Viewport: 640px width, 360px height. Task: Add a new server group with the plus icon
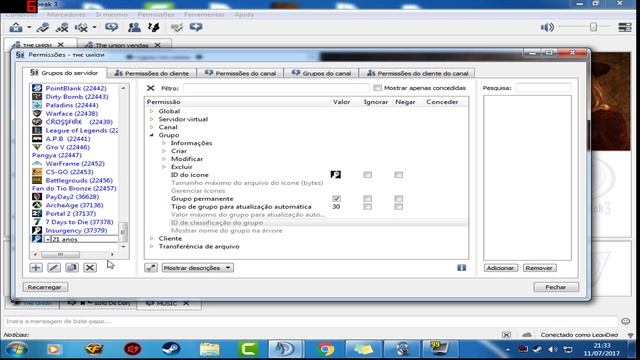click(x=36, y=268)
